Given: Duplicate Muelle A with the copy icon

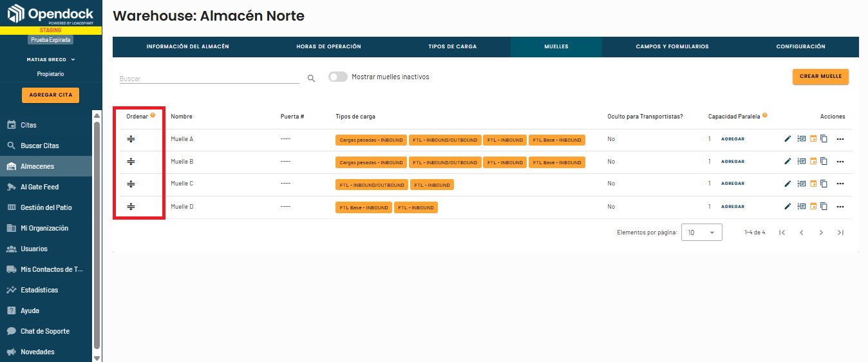Looking at the screenshot, I should click(x=824, y=138).
